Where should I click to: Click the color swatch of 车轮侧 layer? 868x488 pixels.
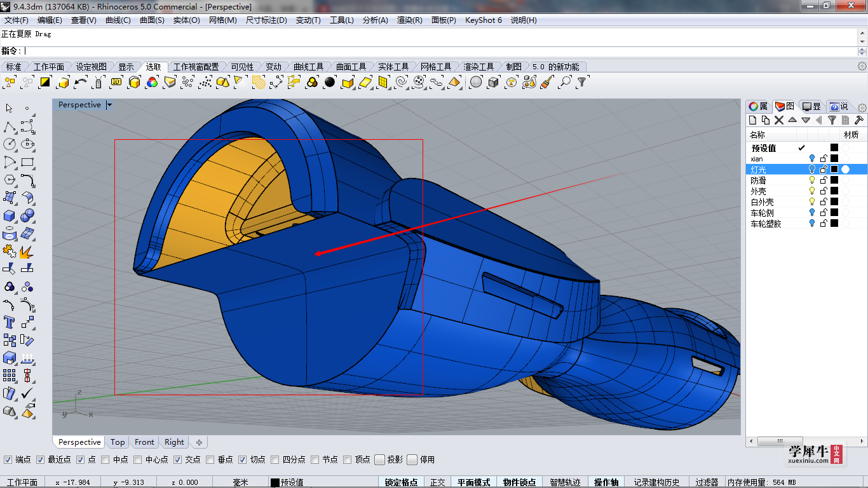[834, 213]
